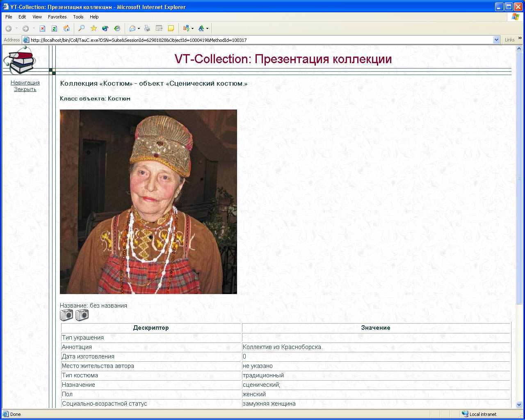Screen dimensions: 525x420
Task: Follow the Навигация link
Action: pos(25,83)
